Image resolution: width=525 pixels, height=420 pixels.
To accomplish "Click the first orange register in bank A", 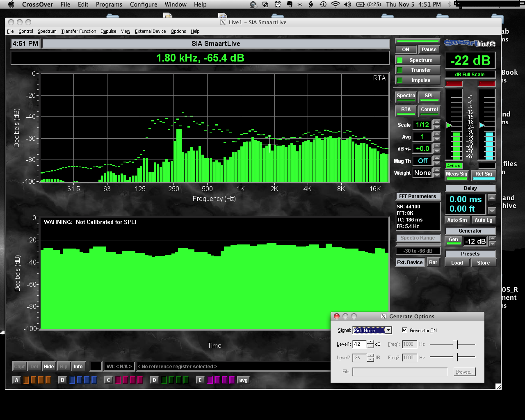I will pyautogui.click(x=27, y=380).
